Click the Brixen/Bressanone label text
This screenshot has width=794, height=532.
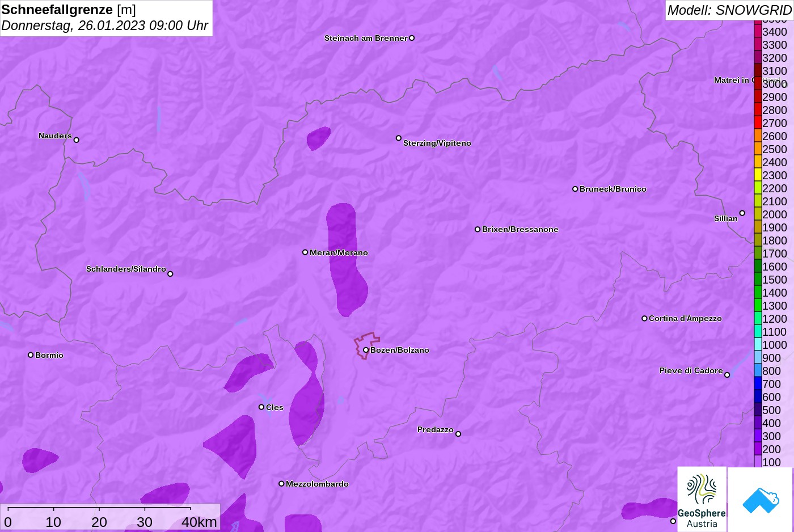coord(520,229)
